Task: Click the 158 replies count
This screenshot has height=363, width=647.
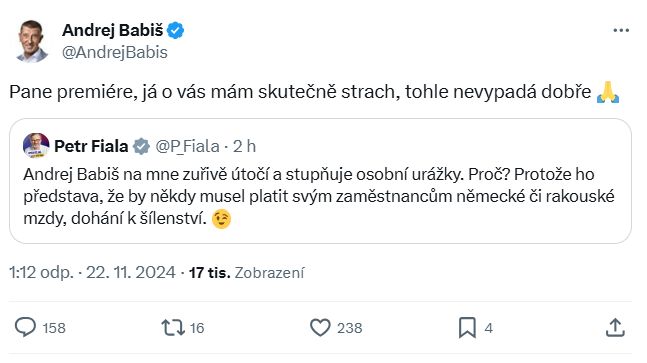Action: (54, 328)
